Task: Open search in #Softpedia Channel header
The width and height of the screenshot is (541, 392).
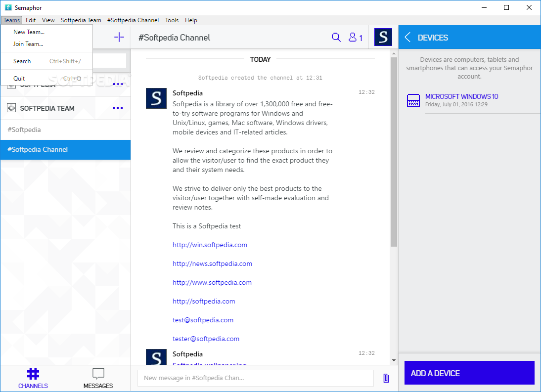Action: 336,37
